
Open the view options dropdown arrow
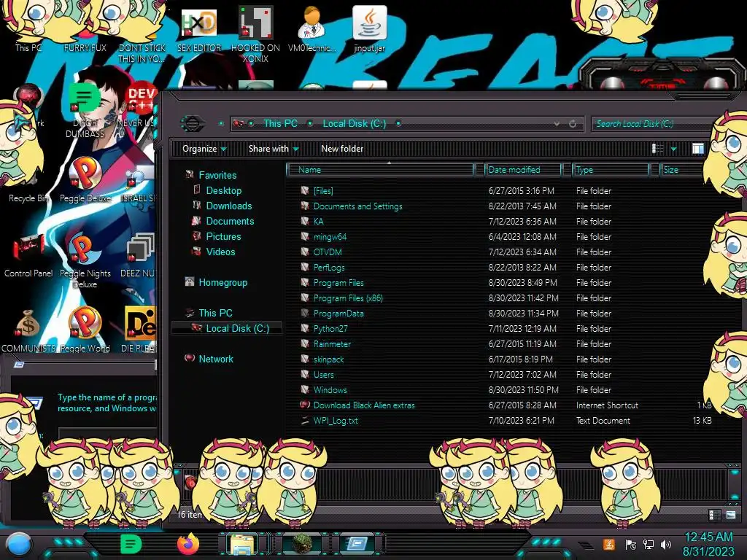tap(673, 149)
